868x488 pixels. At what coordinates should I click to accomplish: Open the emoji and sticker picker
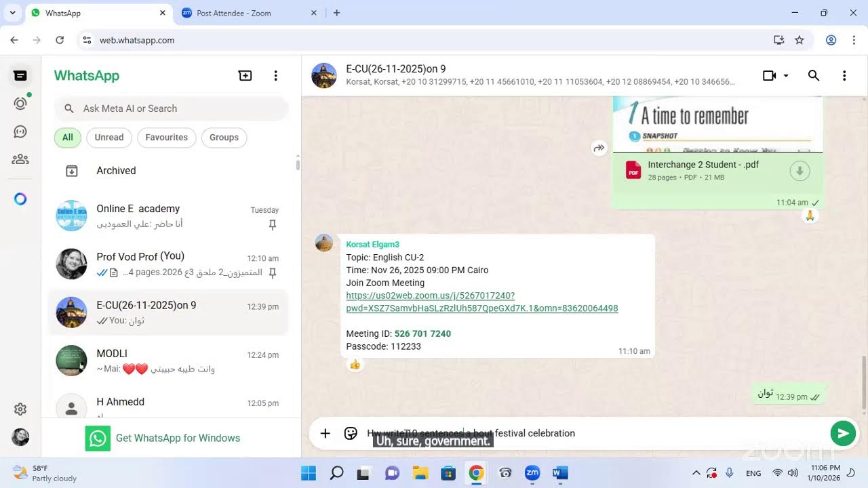351,434
